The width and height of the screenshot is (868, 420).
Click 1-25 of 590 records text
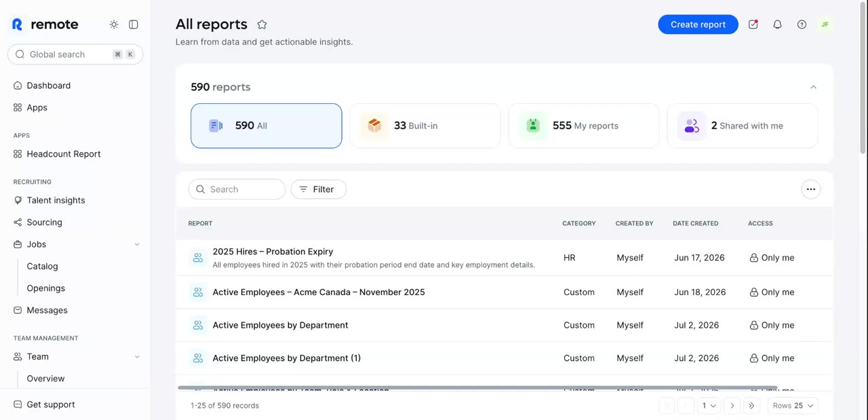224,406
